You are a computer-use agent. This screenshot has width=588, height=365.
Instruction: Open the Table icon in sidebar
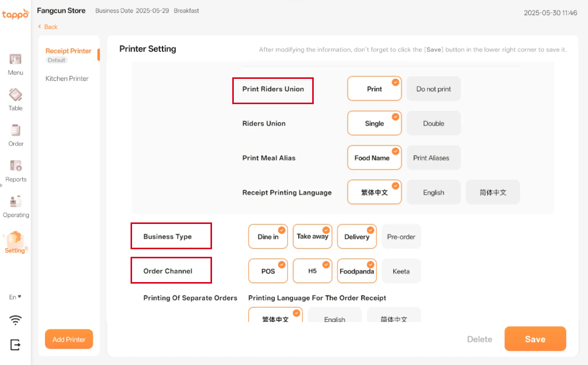[x=15, y=95]
